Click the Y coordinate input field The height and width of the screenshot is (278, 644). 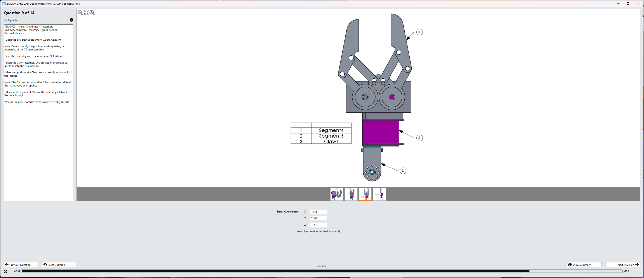(318, 218)
